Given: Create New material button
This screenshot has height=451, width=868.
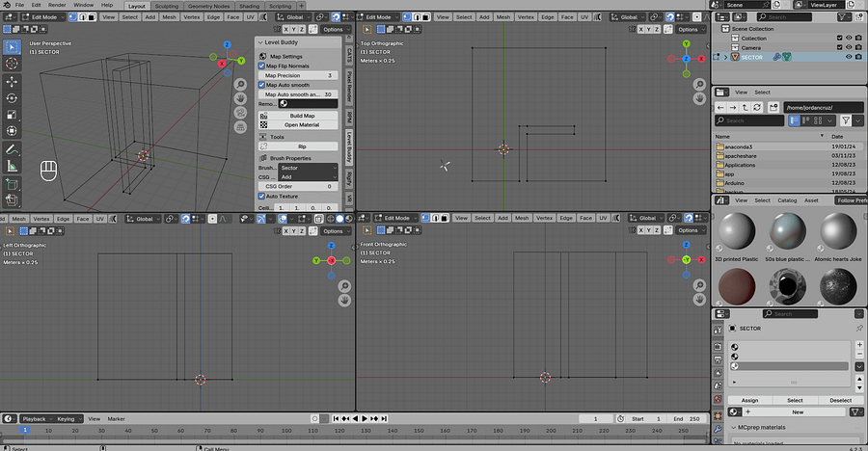Looking at the screenshot, I should tap(794, 411).
